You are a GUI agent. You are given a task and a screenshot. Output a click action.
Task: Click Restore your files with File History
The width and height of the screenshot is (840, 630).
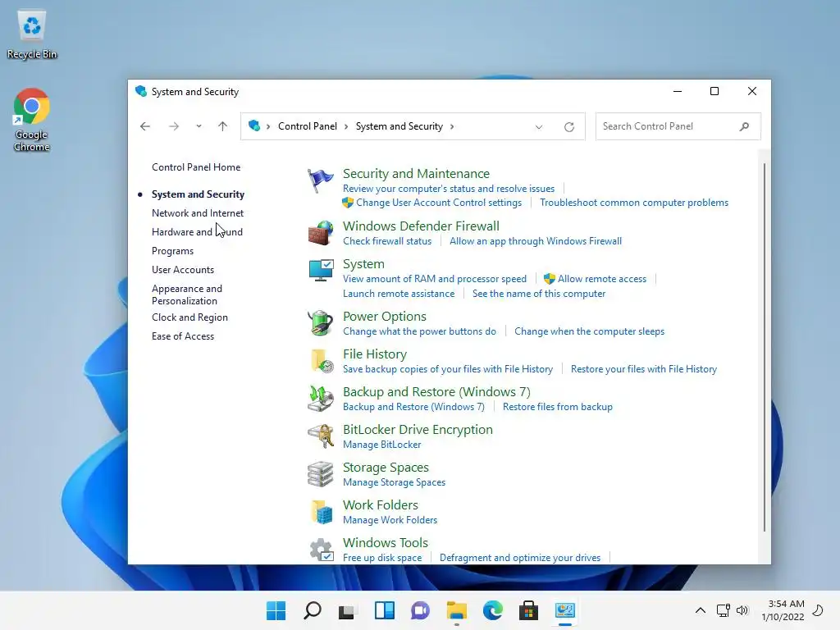pos(644,369)
